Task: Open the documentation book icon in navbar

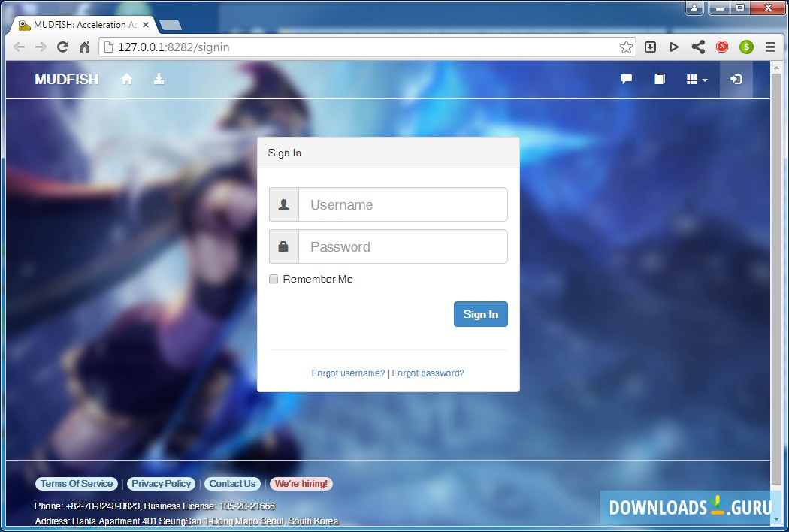Action: pos(659,79)
